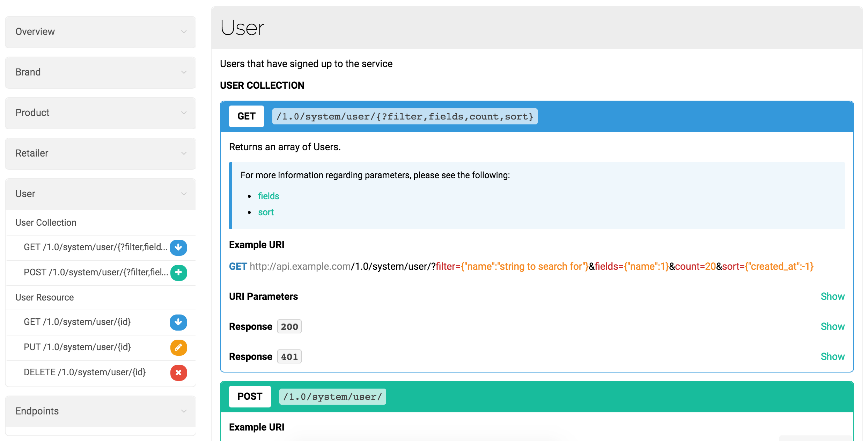868x441 pixels.
Task: Show Response 200 details
Action: click(x=832, y=326)
